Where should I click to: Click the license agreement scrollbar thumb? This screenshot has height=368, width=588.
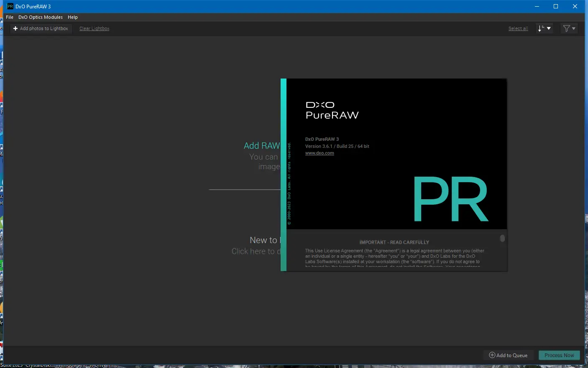(502, 238)
